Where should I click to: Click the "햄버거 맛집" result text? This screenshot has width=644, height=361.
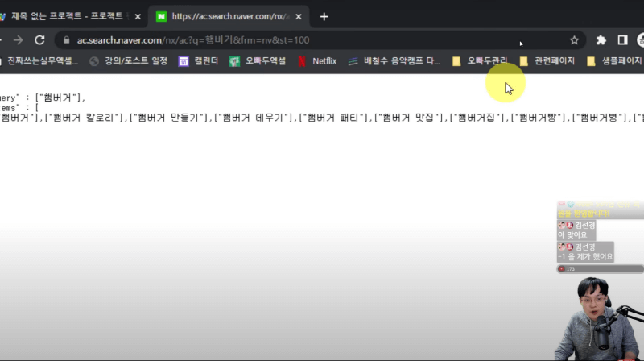pos(410,118)
